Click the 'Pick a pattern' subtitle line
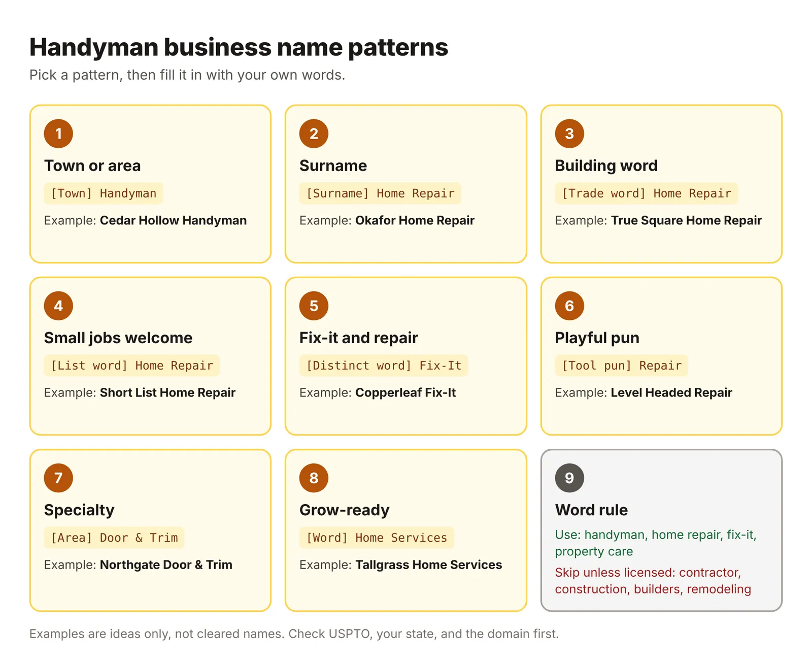The image size is (812, 666). click(x=187, y=75)
